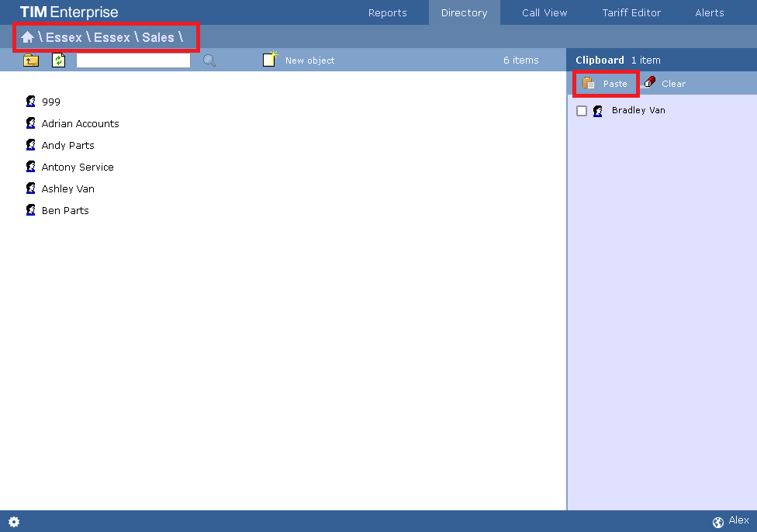The height and width of the screenshot is (532, 757).
Task: Focus the directory search text box
Action: [x=133, y=60]
